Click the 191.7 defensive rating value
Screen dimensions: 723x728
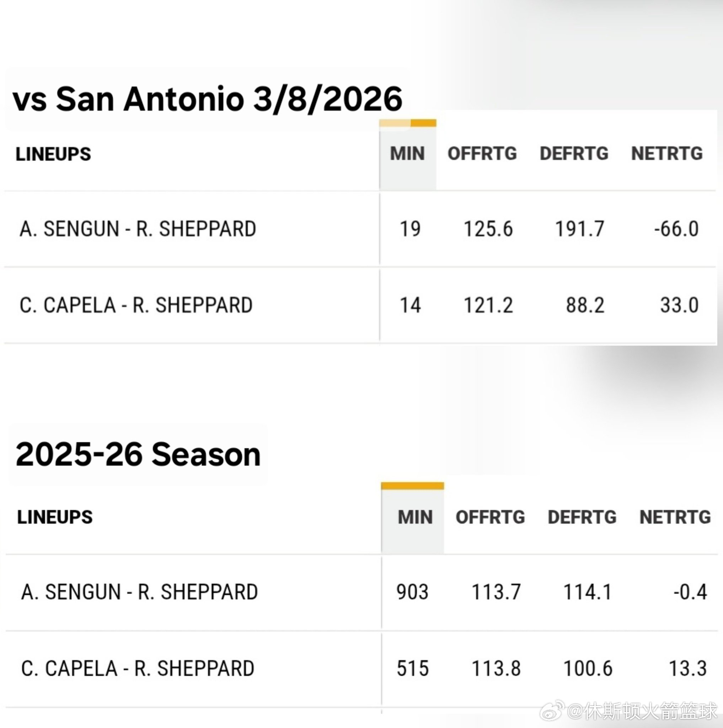point(579,229)
